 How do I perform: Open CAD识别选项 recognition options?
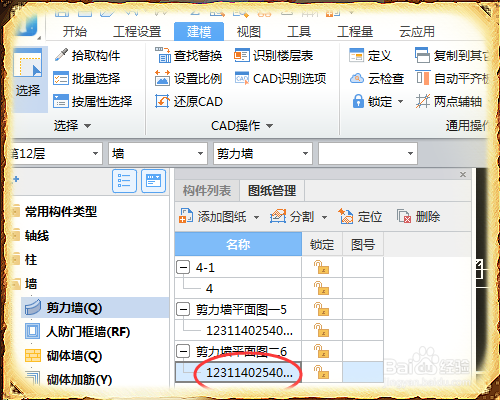280,79
